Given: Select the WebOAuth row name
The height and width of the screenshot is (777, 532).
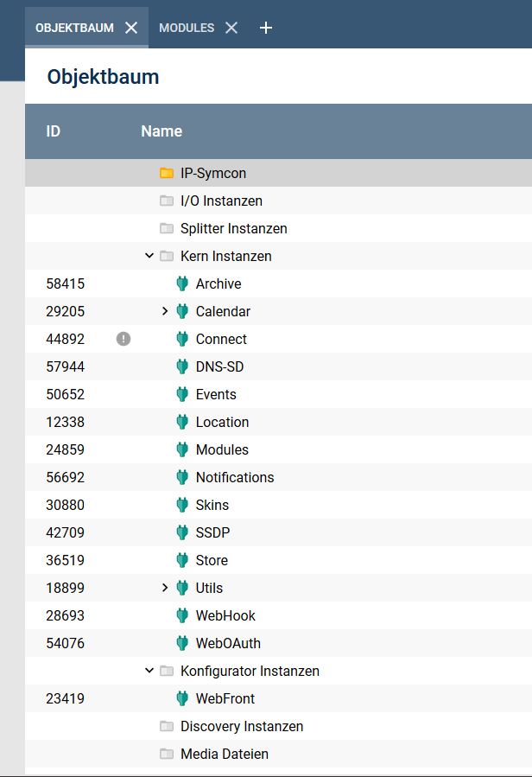Looking at the screenshot, I should coord(228,643).
